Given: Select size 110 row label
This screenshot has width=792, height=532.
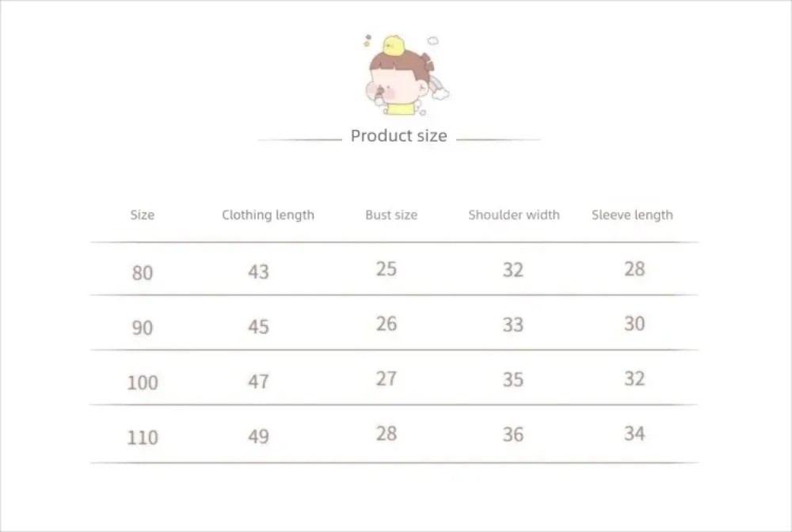Looking at the screenshot, I should (x=143, y=437).
